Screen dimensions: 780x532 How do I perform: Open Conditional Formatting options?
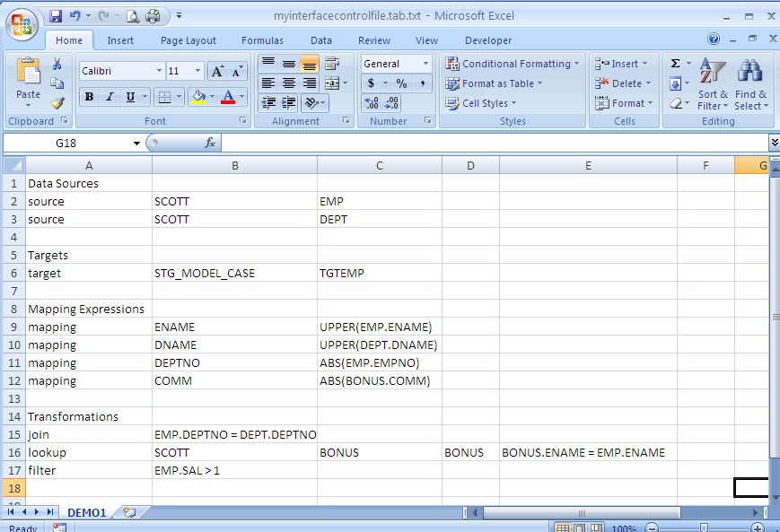pos(512,64)
